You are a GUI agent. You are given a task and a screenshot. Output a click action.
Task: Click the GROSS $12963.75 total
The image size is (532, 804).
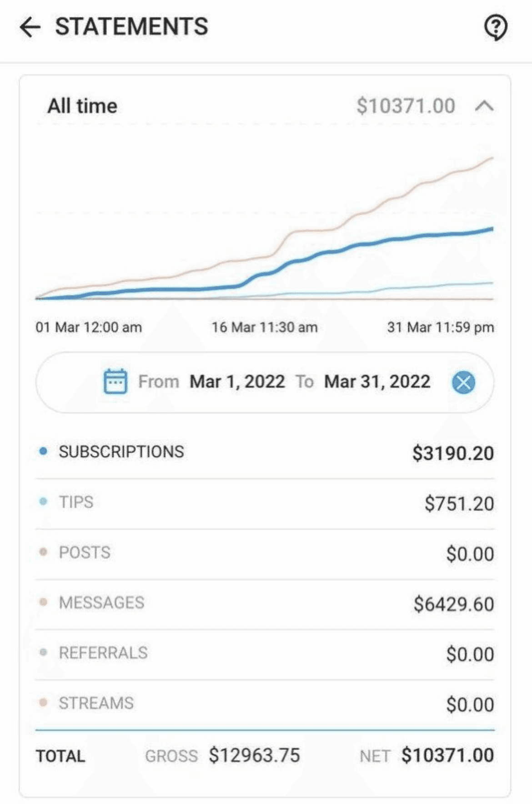click(x=222, y=756)
